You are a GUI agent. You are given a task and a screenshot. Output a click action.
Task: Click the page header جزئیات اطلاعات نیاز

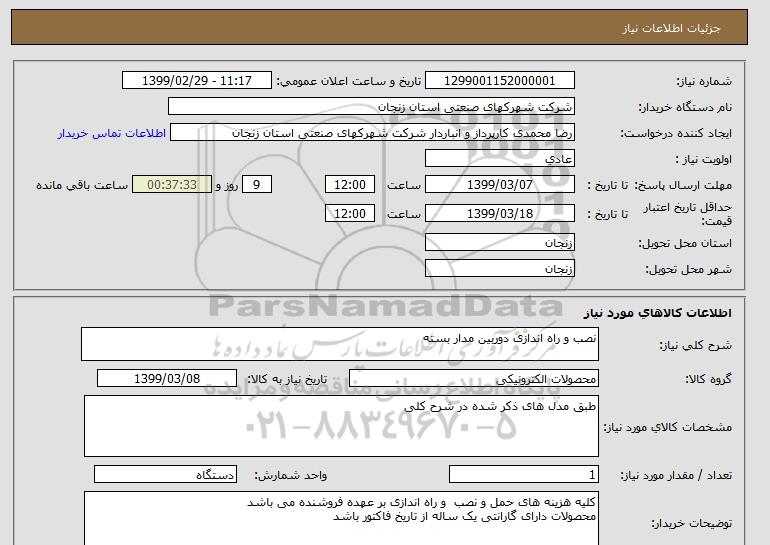(671, 28)
